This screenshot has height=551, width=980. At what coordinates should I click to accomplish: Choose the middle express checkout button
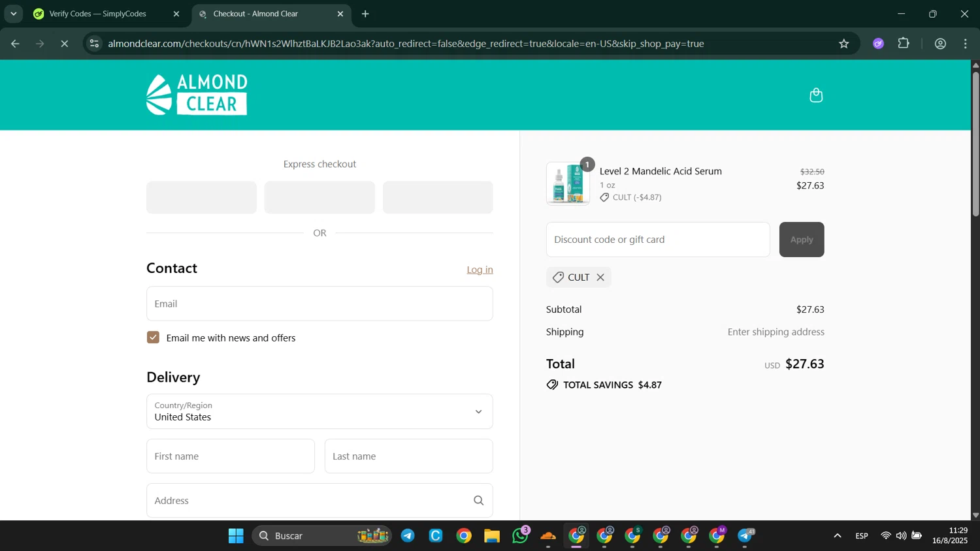tap(319, 197)
